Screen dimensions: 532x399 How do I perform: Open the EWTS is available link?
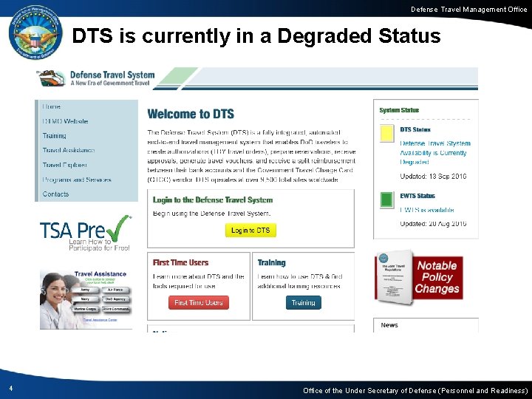(427, 210)
